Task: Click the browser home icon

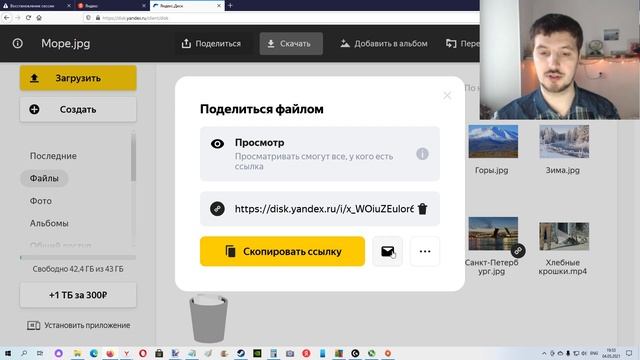Action: coord(39,18)
